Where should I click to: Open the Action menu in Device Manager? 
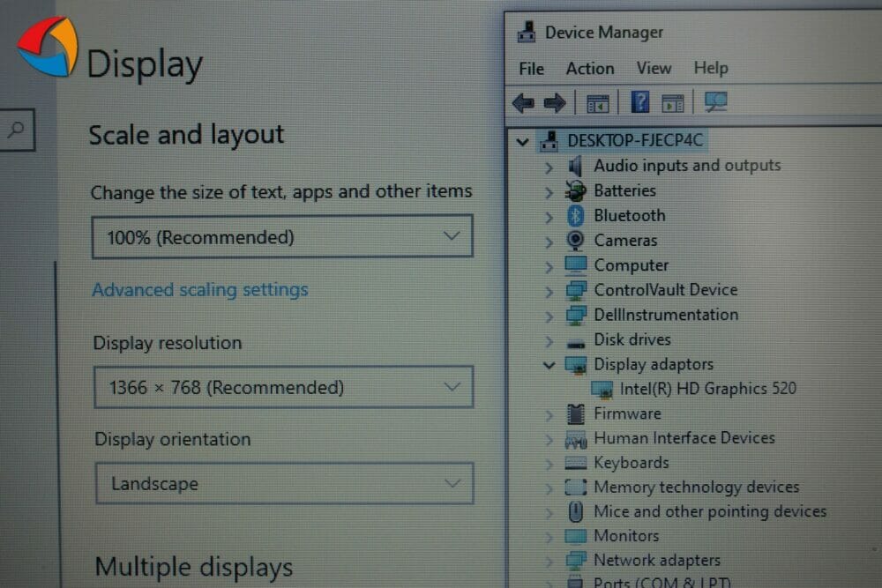(589, 69)
